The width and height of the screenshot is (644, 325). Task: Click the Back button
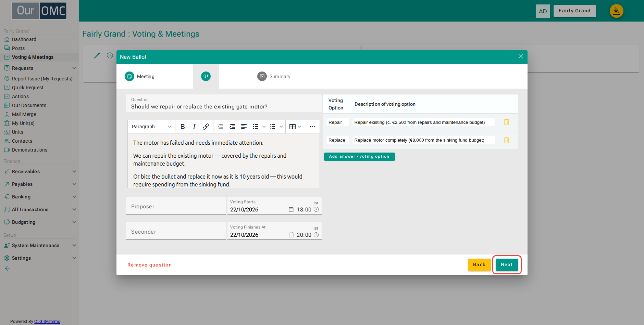point(479,265)
